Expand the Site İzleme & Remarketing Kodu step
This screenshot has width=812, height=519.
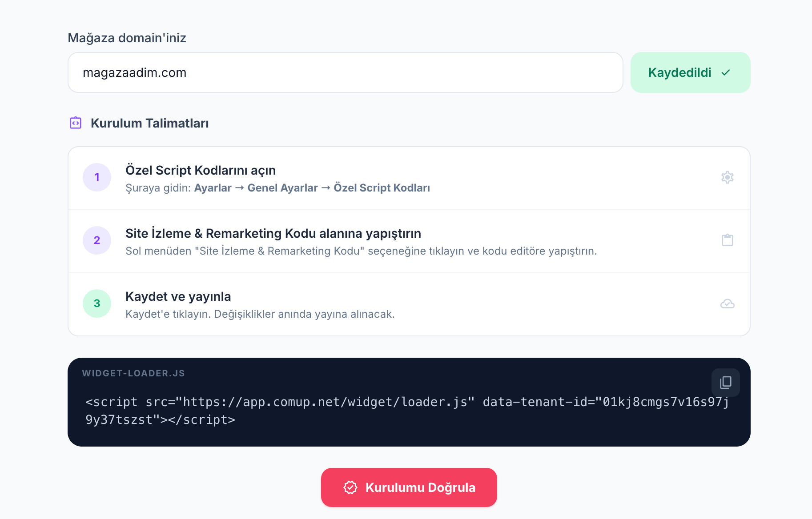point(273,233)
